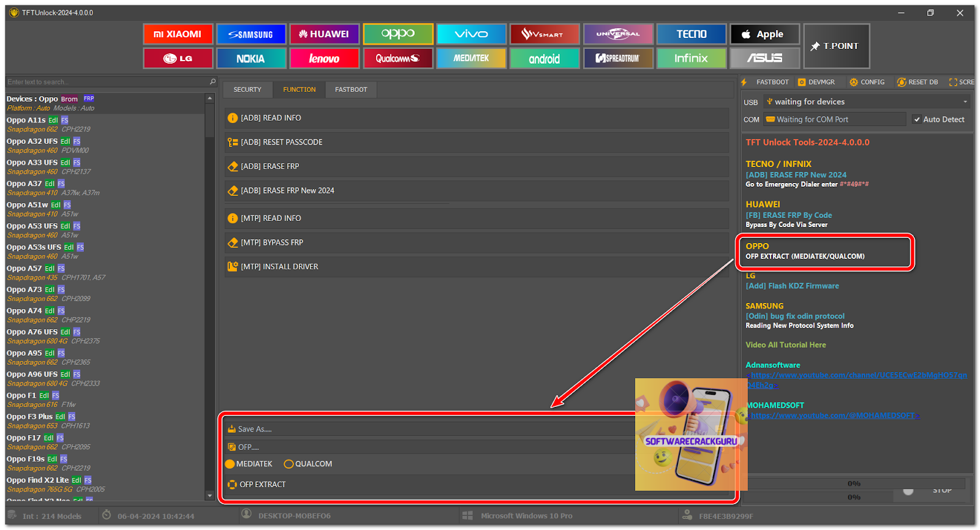Click the COM port field
980x530 pixels.
point(835,119)
